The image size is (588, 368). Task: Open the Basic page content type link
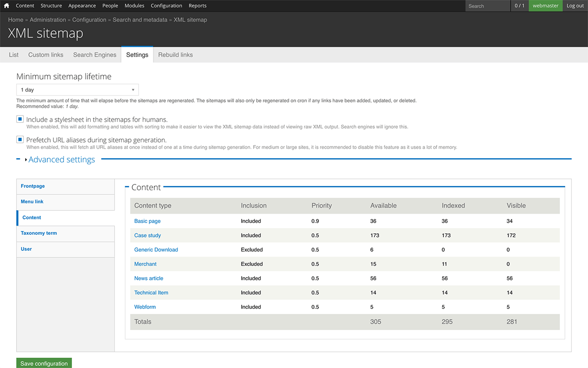(x=147, y=221)
